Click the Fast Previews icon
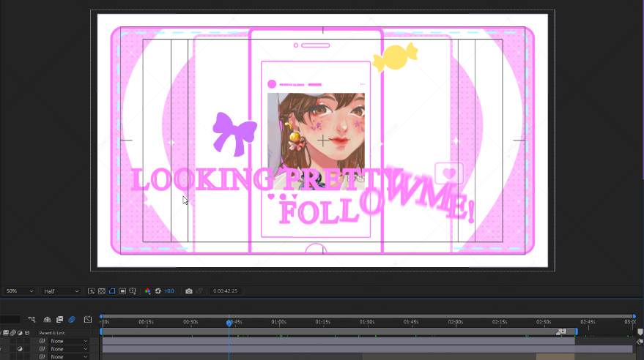Screen dimensions: 644x360 (x=91, y=291)
